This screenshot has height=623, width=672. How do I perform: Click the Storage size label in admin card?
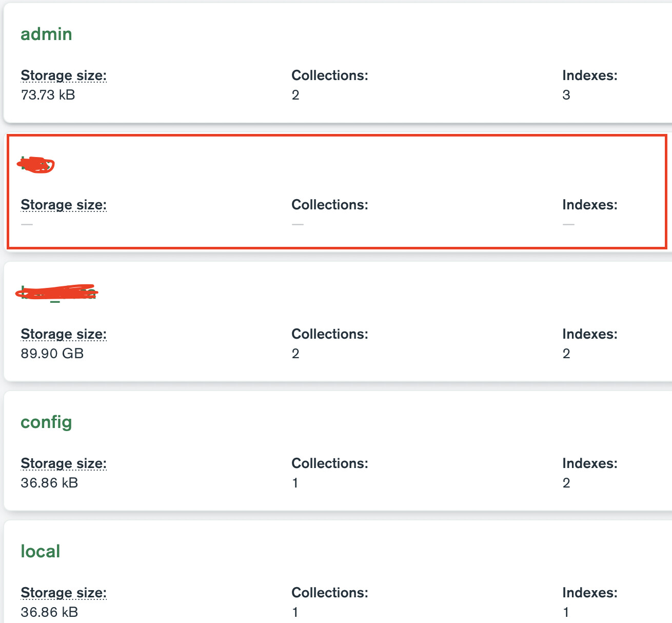click(x=64, y=75)
